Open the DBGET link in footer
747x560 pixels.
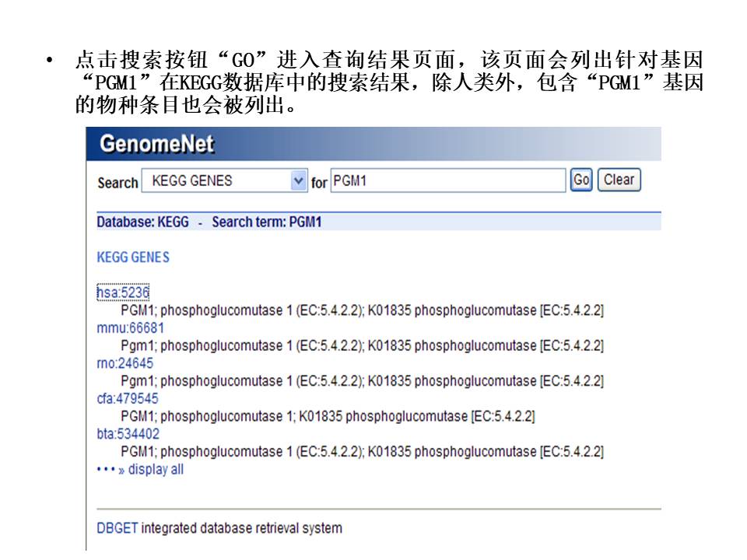tap(117, 528)
